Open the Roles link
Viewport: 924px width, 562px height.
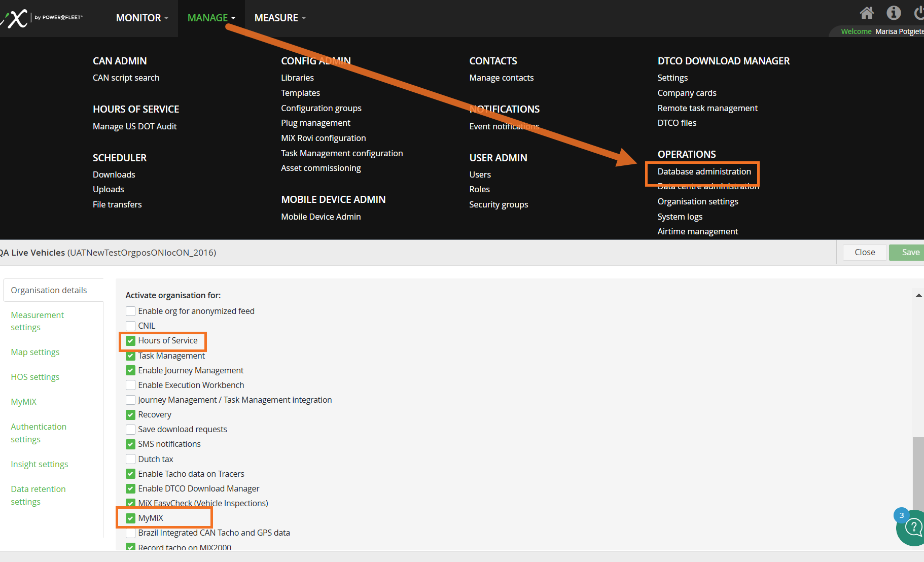[479, 189]
